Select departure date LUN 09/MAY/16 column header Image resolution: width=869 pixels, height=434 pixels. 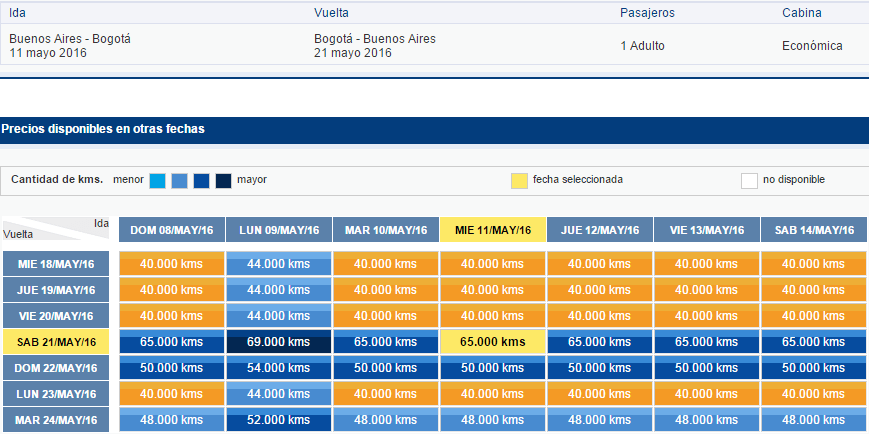[279, 230]
